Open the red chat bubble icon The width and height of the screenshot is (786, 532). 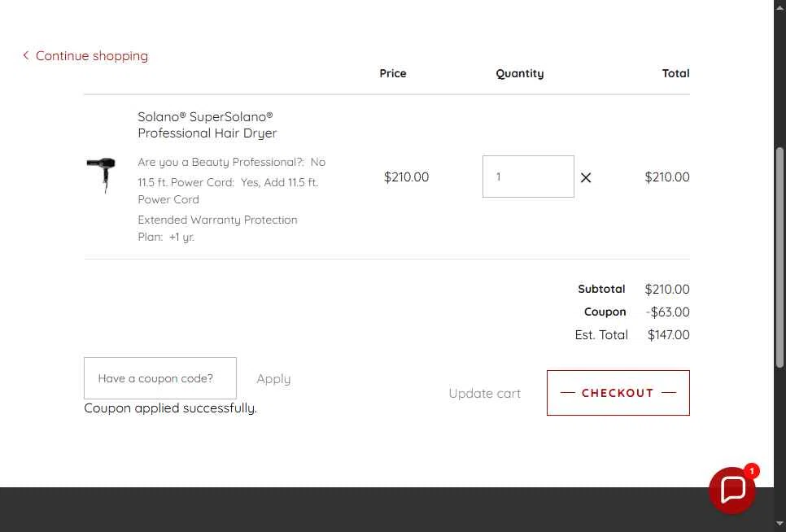(731, 491)
